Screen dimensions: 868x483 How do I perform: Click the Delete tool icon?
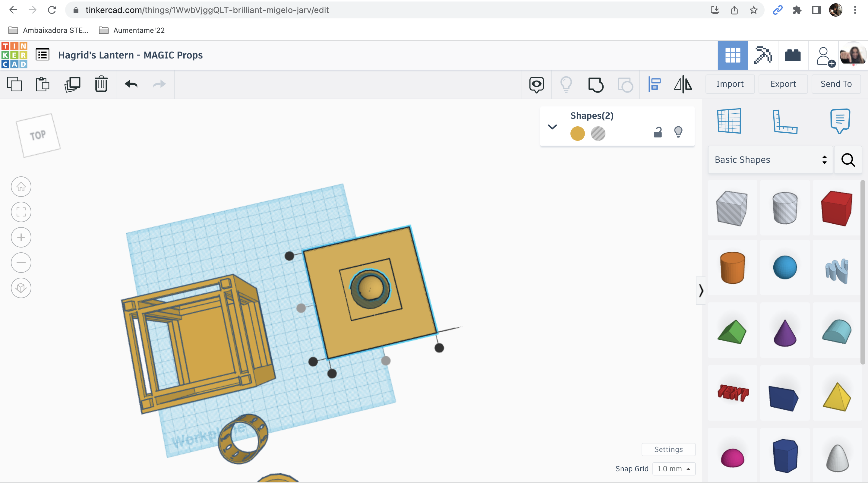101,84
